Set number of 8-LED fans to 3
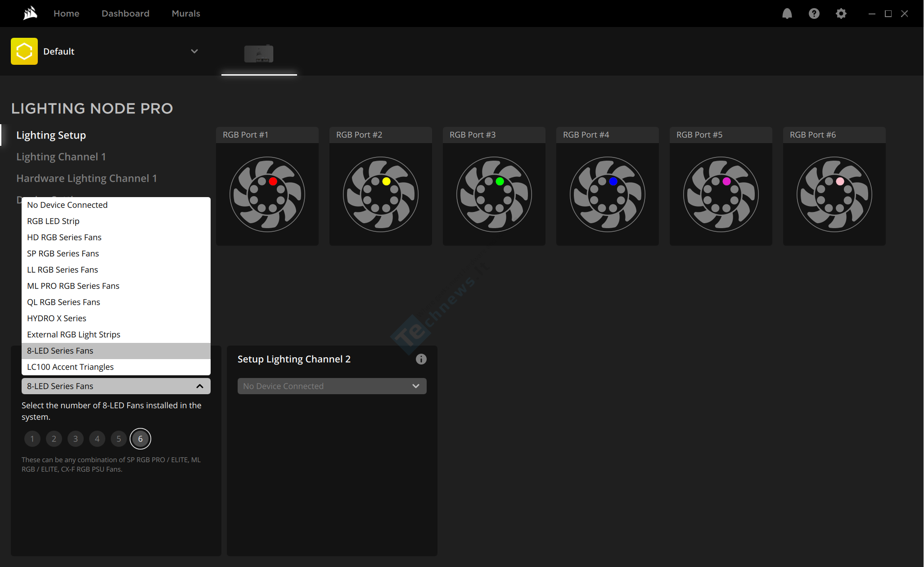 click(x=76, y=439)
